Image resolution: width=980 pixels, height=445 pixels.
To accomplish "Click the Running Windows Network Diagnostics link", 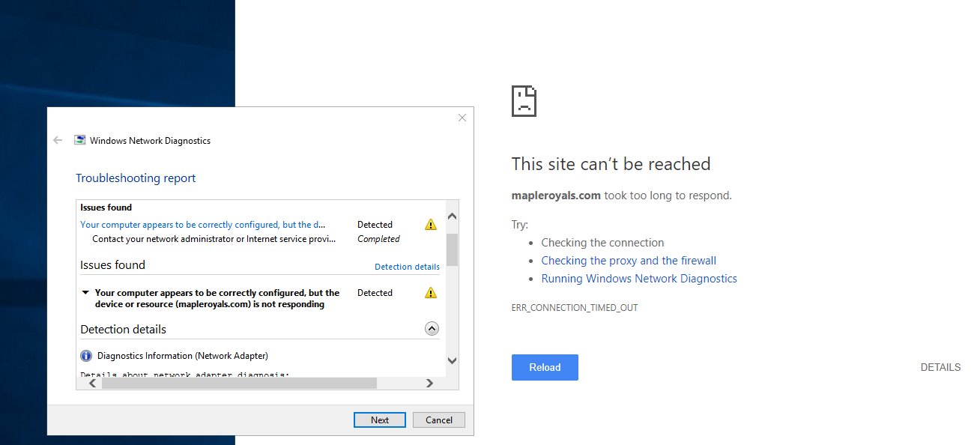I will pyautogui.click(x=639, y=278).
